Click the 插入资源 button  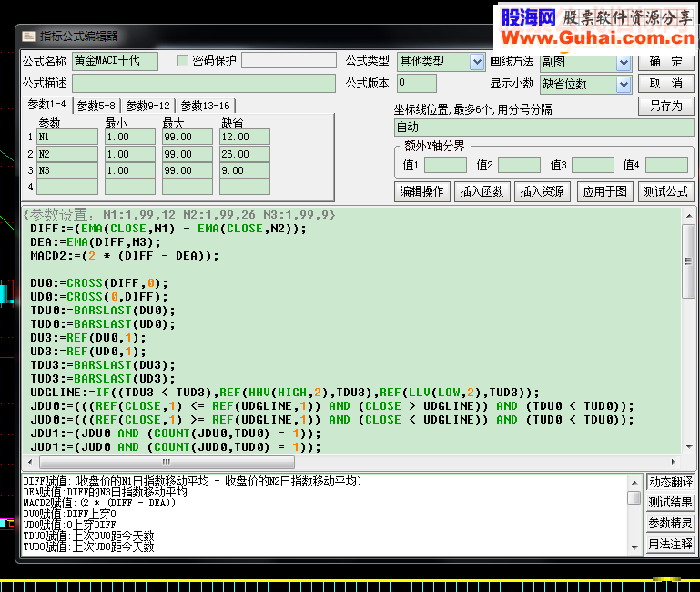coord(542,191)
